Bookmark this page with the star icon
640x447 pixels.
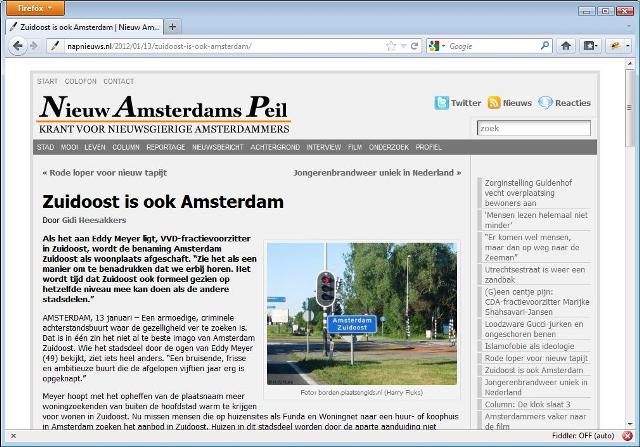point(391,46)
